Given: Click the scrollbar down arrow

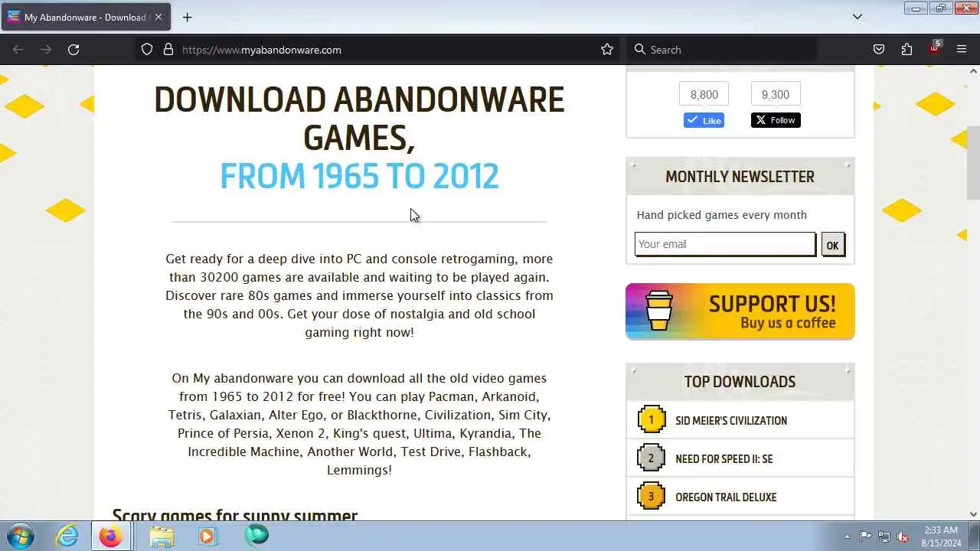Looking at the screenshot, I should pos(973,514).
